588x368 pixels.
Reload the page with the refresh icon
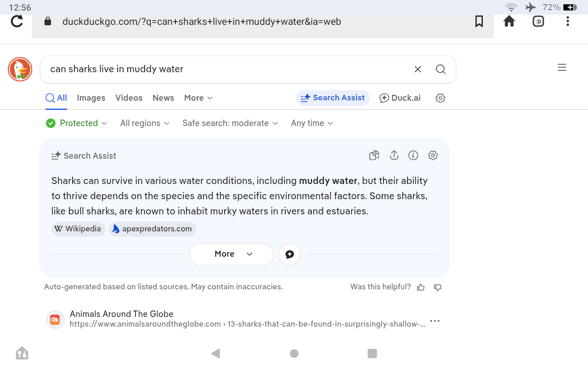coord(17,21)
